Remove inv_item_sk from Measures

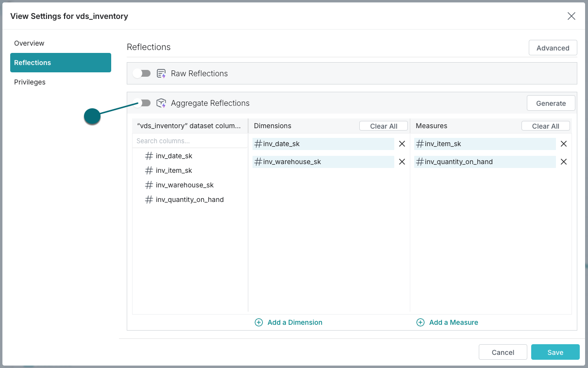point(564,144)
